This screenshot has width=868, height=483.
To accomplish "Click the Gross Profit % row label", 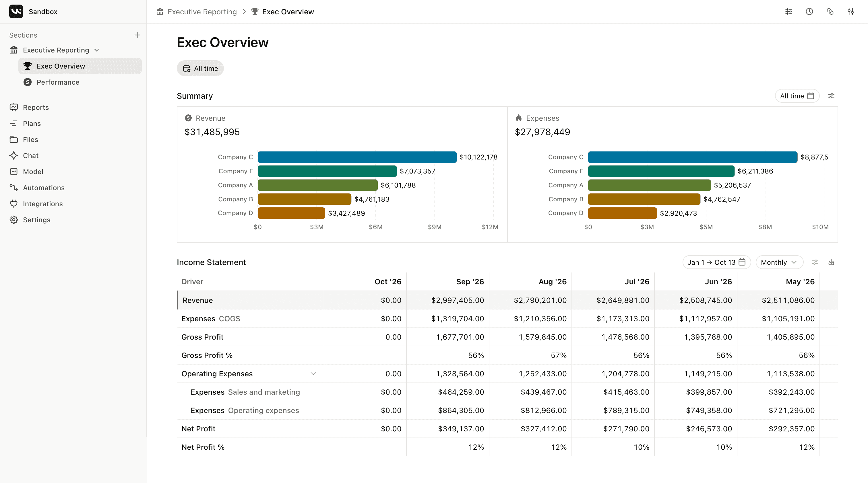I will tap(207, 355).
